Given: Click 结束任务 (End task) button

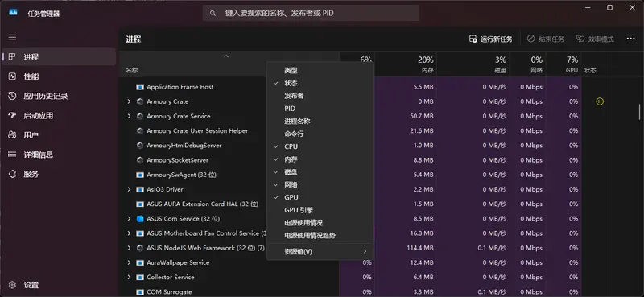Looking at the screenshot, I should 546,39.
